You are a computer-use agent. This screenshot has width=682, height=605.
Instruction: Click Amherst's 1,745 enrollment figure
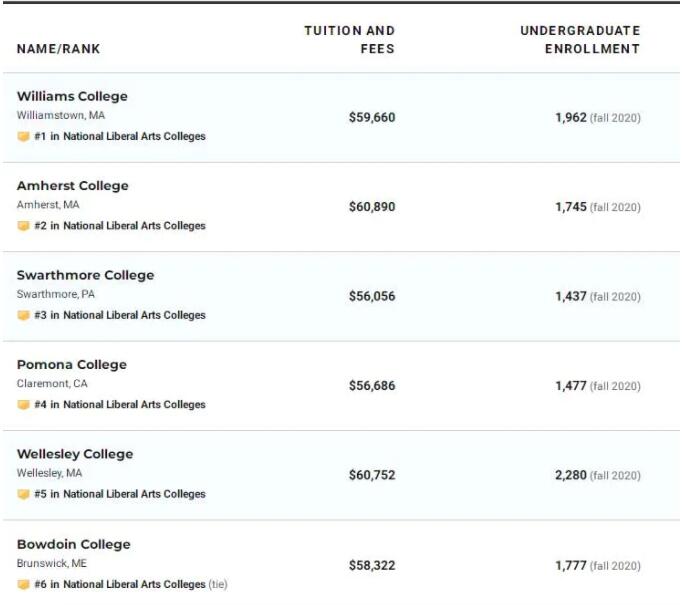pos(570,207)
